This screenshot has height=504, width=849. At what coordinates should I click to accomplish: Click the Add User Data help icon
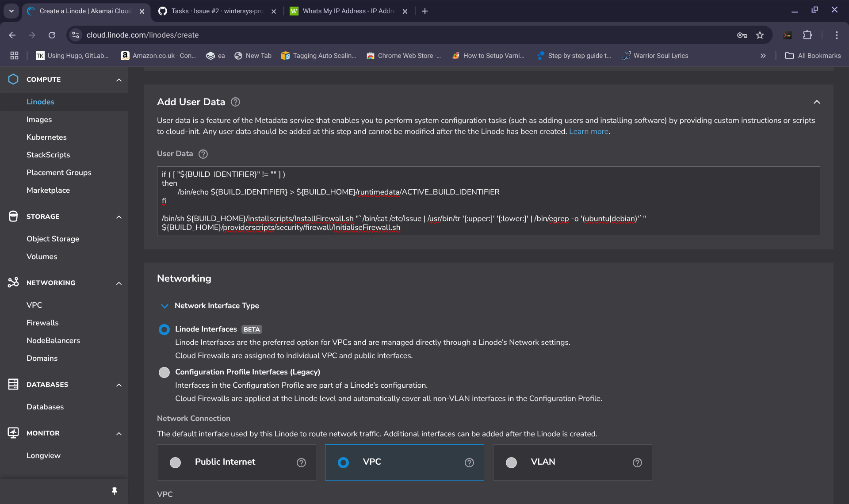pyautogui.click(x=236, y=102)
